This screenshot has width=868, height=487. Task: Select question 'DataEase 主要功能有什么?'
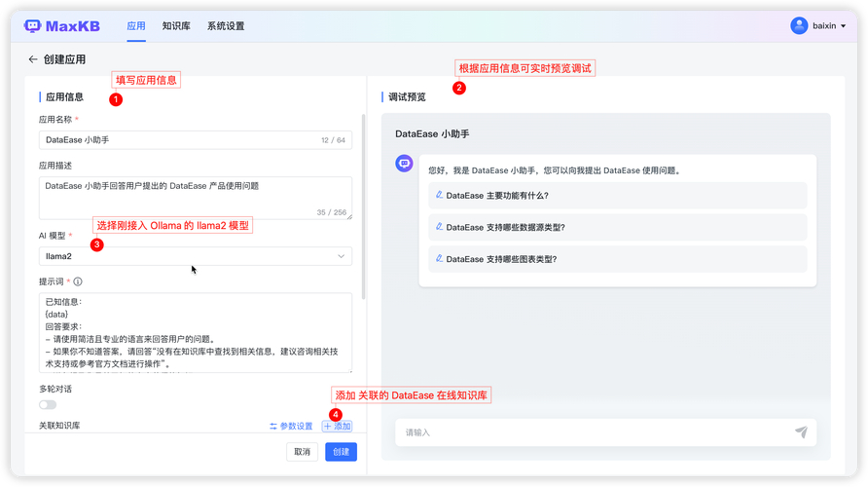point(618,196)
